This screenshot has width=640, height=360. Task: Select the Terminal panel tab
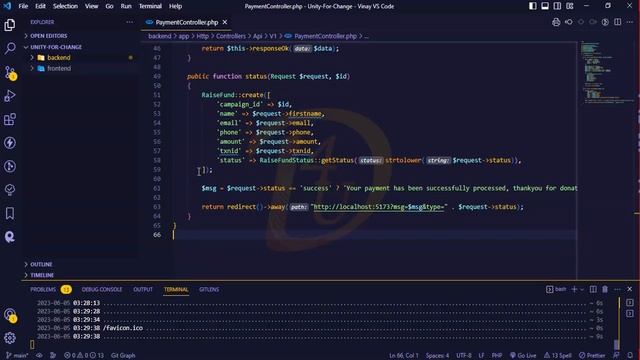(x=176, y=289)
